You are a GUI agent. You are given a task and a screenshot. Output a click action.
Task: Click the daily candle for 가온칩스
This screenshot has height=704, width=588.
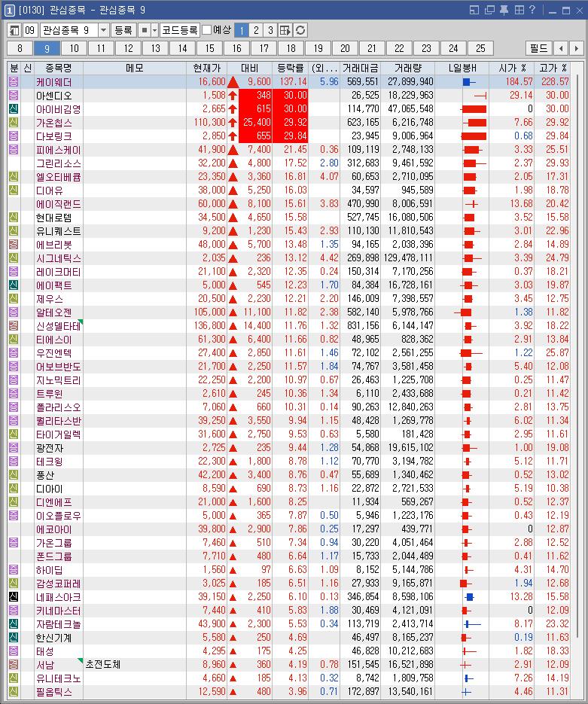point(474,122)
